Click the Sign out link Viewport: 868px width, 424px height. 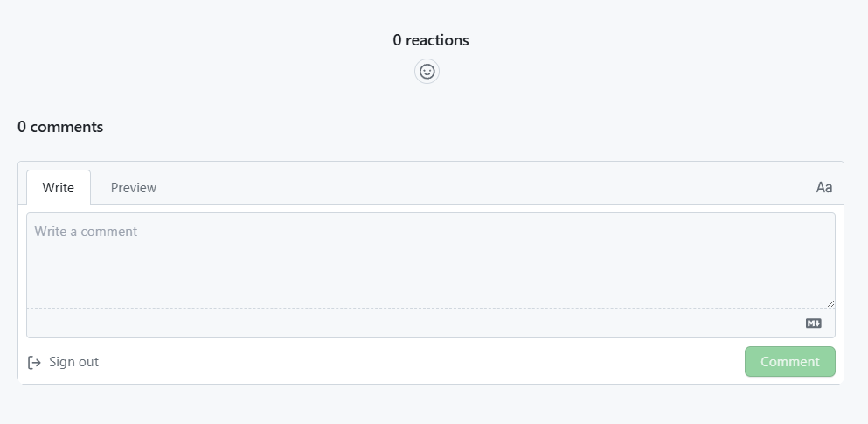coord(73,362)
